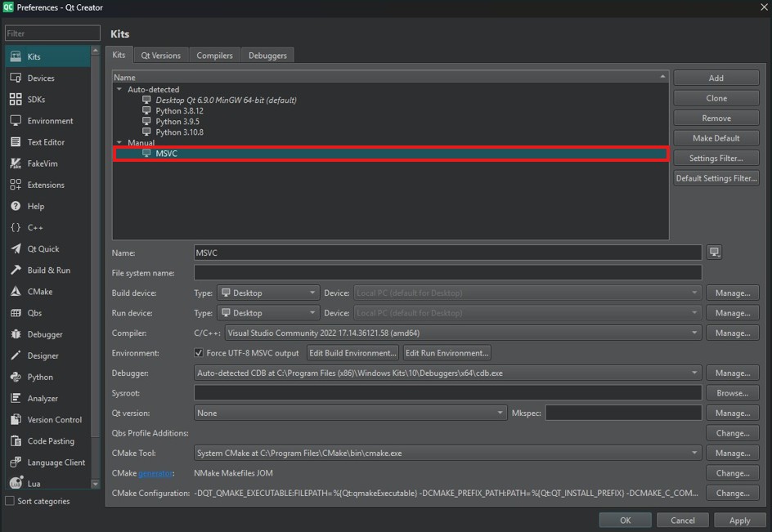772x532 pixels.
Task: Click the kit icon button beside Name field
Action: [x=714, y=253]
